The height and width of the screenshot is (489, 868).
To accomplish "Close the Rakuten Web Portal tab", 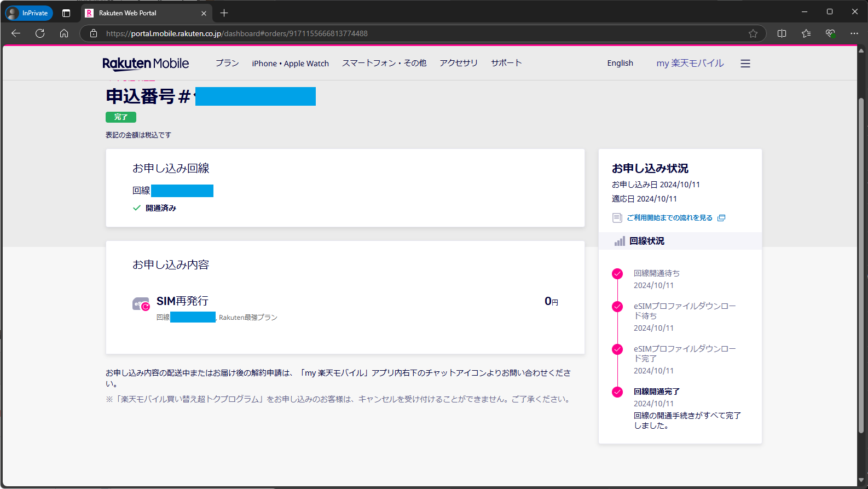I will (204, 13).
